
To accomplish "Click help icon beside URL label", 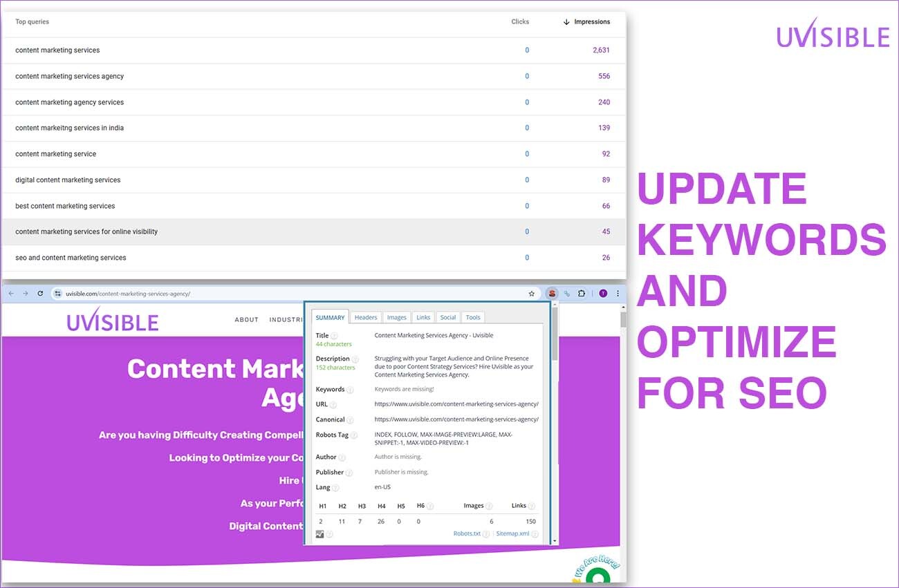I will point(333,405).
